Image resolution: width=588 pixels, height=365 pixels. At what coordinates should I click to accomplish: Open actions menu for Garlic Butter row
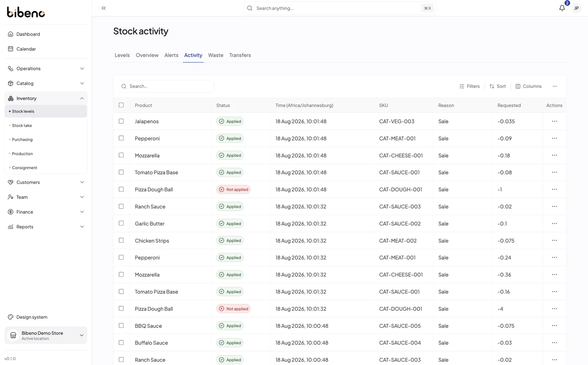[554, 223]
